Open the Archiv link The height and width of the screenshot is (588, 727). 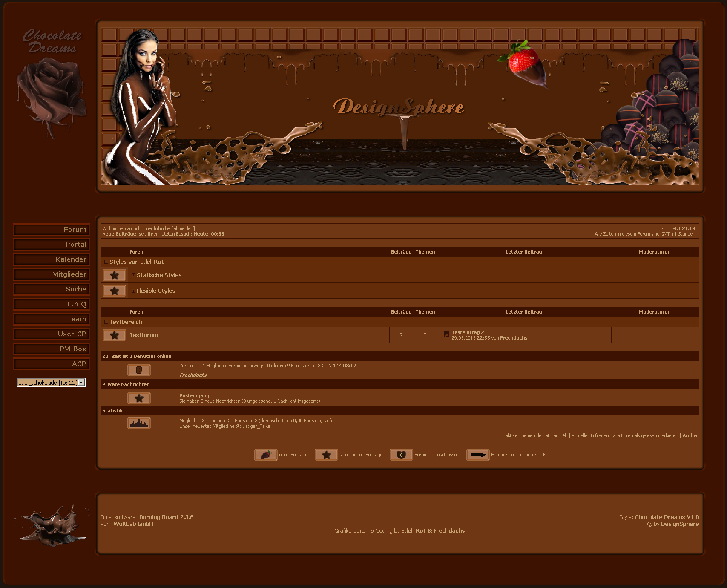pos(690,435)
